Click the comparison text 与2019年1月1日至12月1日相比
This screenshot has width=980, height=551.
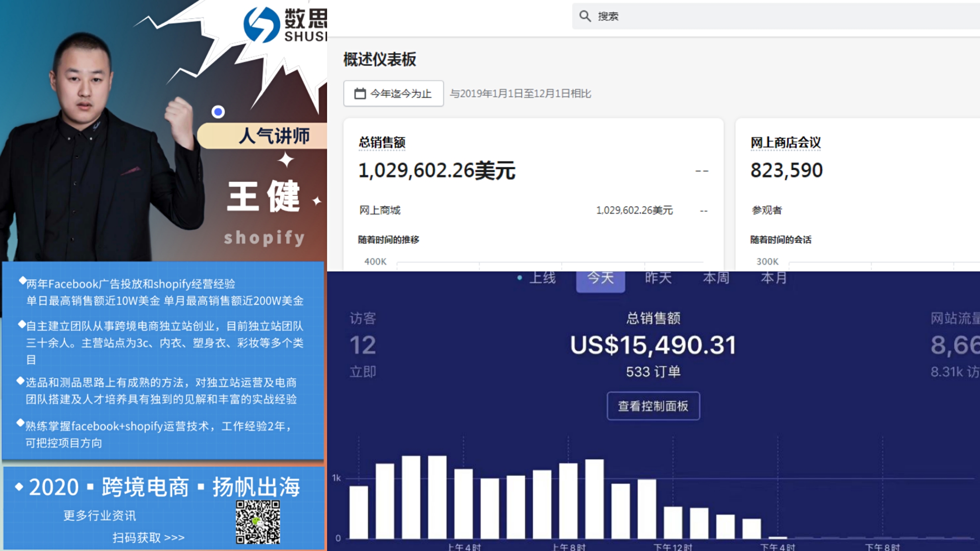pos(521,94)
